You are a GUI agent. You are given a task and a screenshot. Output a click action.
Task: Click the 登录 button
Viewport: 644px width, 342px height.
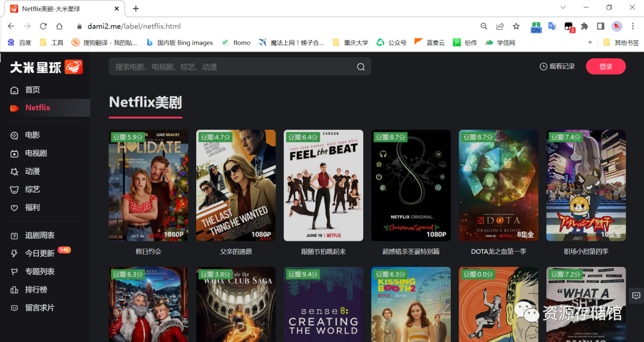pos(606,67)
